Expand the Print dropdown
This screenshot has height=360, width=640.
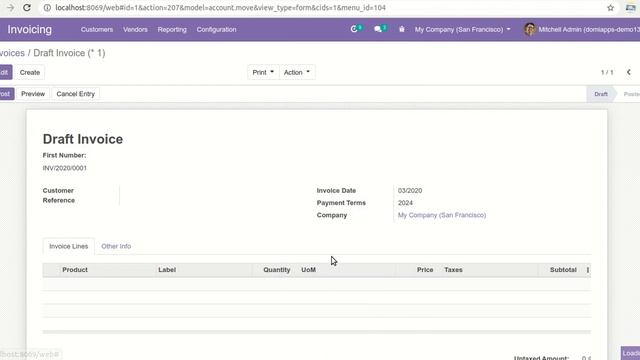coord(263,72)
